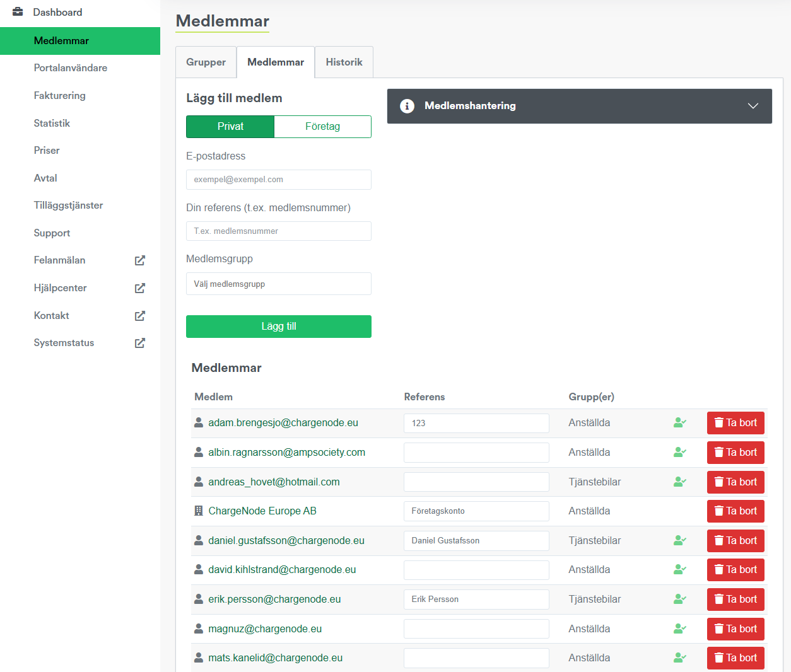
Task: Expand the Medlemshantering panel chevron
Action: 753,106
